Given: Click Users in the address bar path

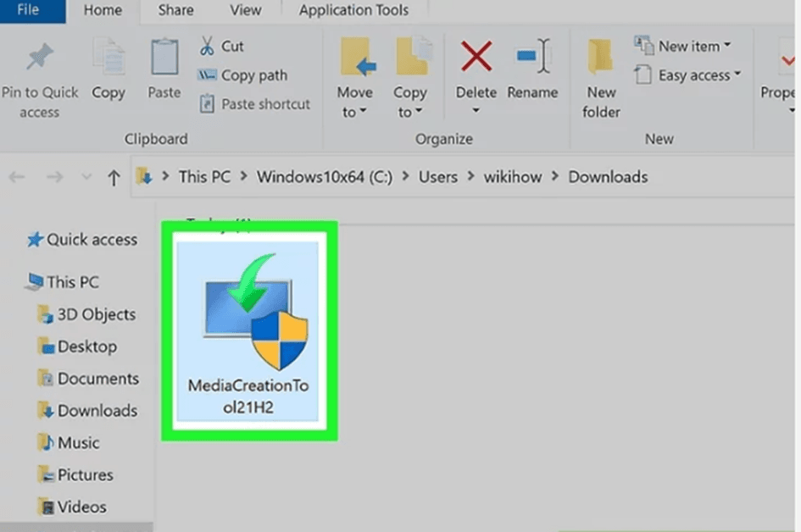Looking at the screenshot, I should [x=437, y=177].
